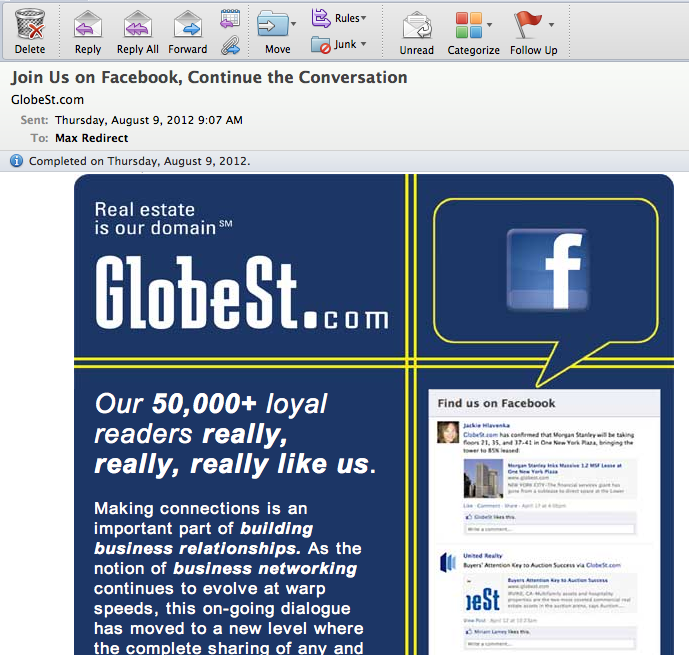Click the 'Completed on Thursday, August 9, 2012' notice
Image resolution: width=689 pixels, height=655 pixels.
click(139, 161)
